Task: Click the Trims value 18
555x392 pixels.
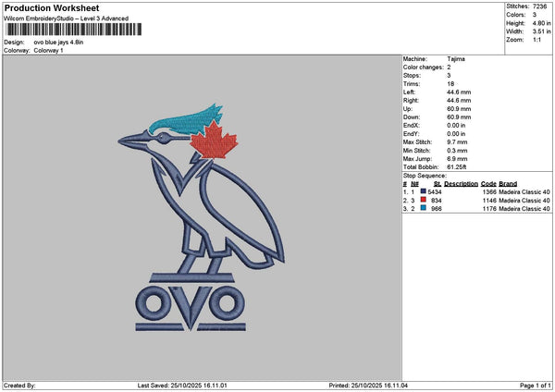Action: (x=450, y=84)
